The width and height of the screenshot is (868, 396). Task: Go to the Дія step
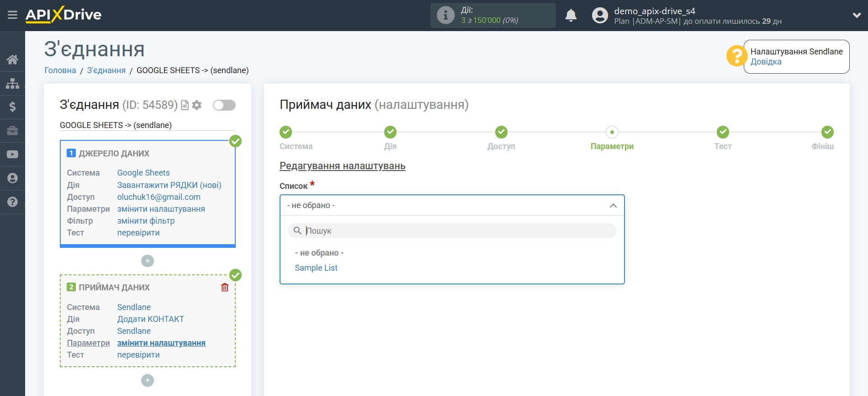click(390, 132)
